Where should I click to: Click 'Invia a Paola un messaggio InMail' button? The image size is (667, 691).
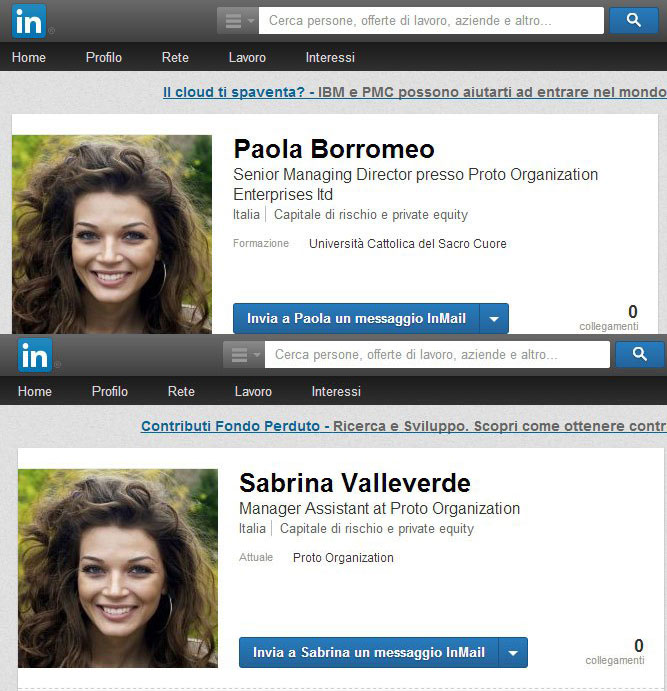pyautogui.click(x=356, y=318)
